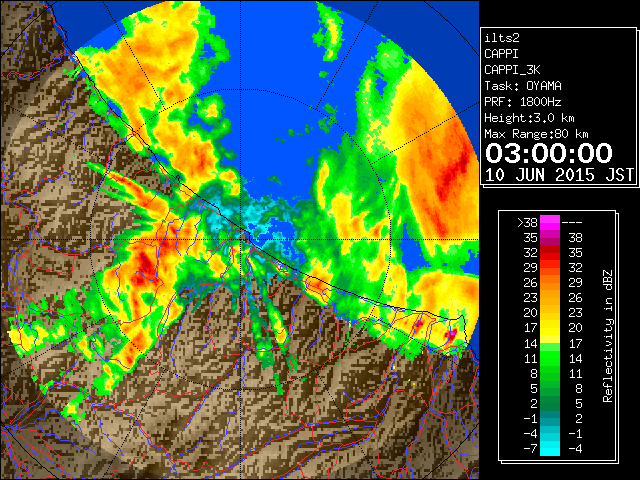Click the 'ilts2' label in info box
This screenshot has width=640, height=480.
click(502, 38)
